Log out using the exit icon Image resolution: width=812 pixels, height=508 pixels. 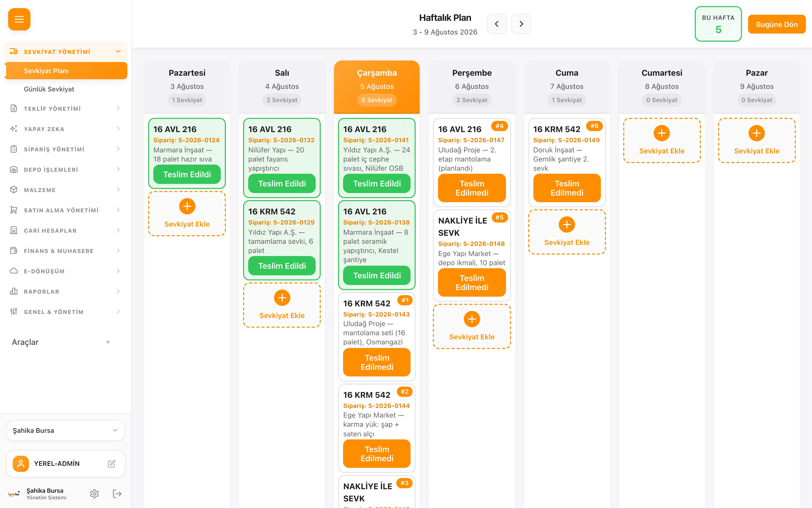(x=117, y=494)
